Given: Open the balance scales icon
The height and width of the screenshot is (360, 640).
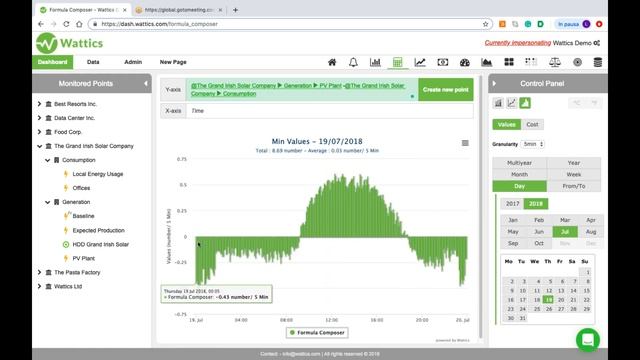Looking at the screenshot, I should tap(554, 62).
